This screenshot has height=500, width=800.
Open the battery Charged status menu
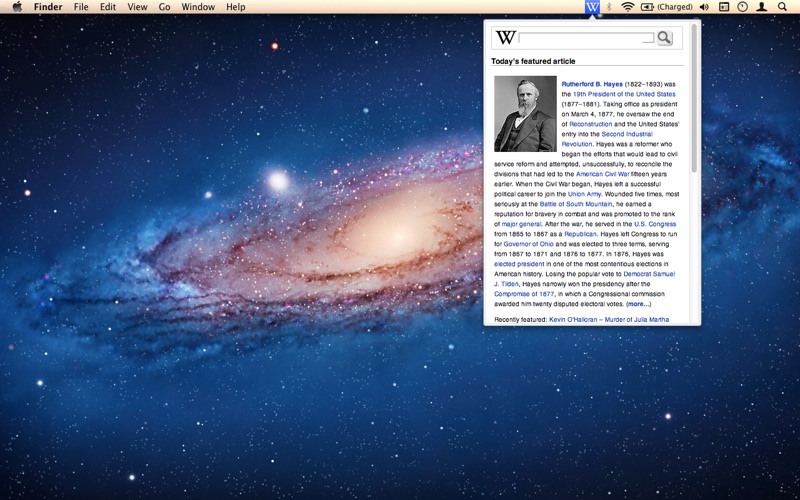tap(666, 7)
